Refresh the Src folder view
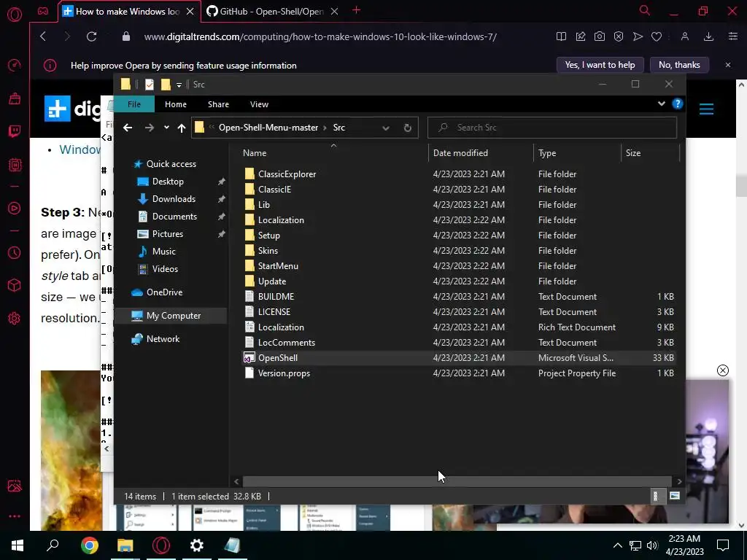Screen dimensions: 747x560 [407, 128]
